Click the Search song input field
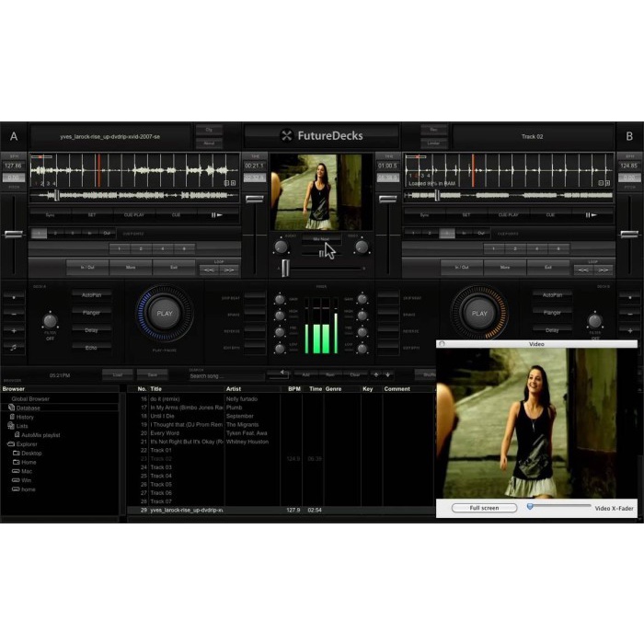This screenshot has height=644, width=644. pos(226,376)
